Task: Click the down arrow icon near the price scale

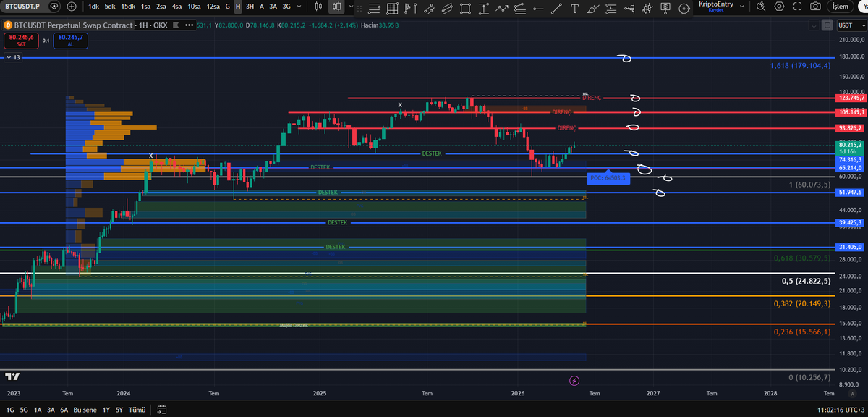Action: pyautogui.click(x=814, y=25)
